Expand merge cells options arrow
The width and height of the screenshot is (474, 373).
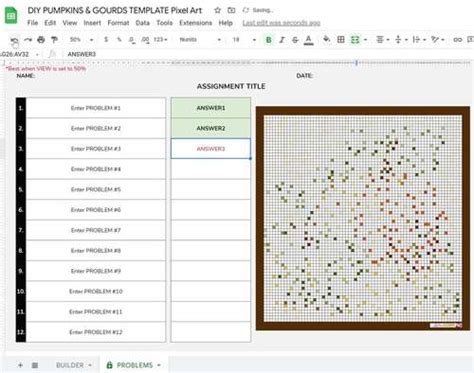pos(366,40)
